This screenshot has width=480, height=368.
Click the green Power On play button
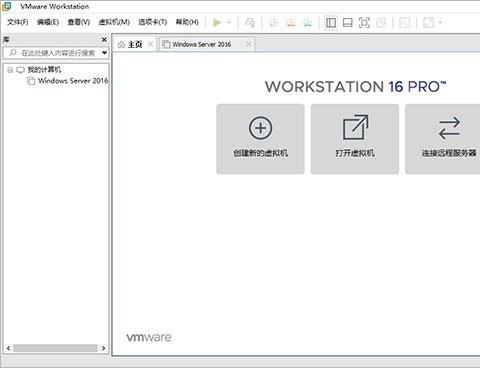pyautogui.click(x=217, y=23)
